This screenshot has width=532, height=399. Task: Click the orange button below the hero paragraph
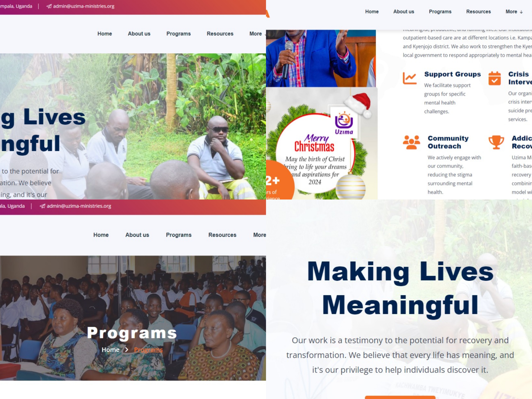click(x=400, y=397)
